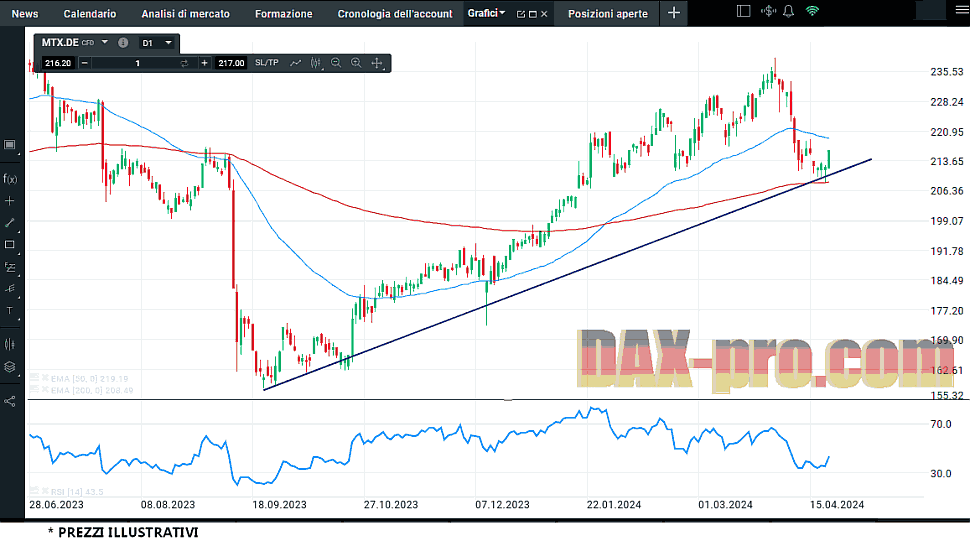
Task: Open Cronologia dell'account tab
Action: click(x=395, y=14)
